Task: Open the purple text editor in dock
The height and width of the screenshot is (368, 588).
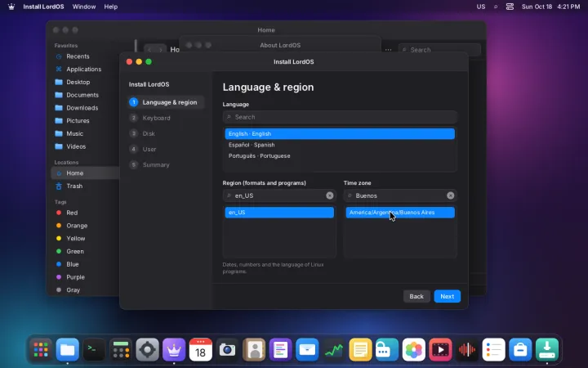Action: [280, 350]
